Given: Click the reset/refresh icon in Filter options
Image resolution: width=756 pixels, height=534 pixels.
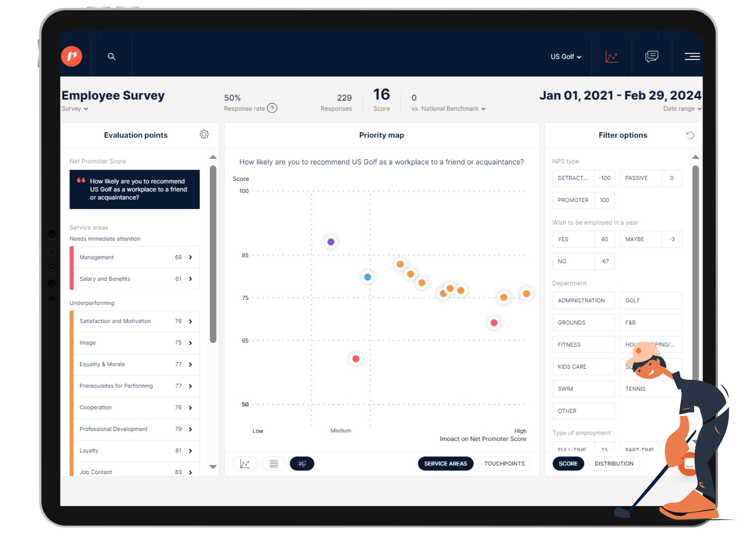Looking at the screenshot, I should click(x=690, y=135).
